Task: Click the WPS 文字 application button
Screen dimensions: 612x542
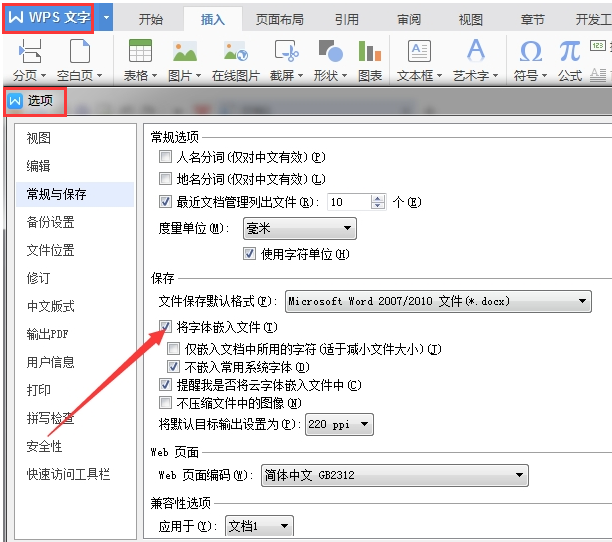Action: point(48,18)
